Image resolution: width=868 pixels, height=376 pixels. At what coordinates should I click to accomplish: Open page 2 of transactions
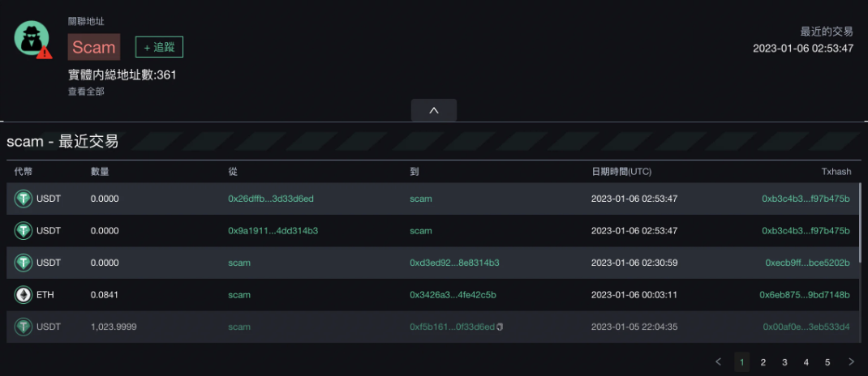pyautogui.click(x=763, y=362)
